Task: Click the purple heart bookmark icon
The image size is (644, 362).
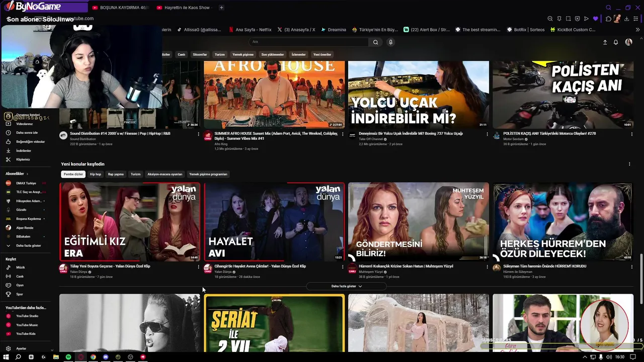Action: coord(596,19)
